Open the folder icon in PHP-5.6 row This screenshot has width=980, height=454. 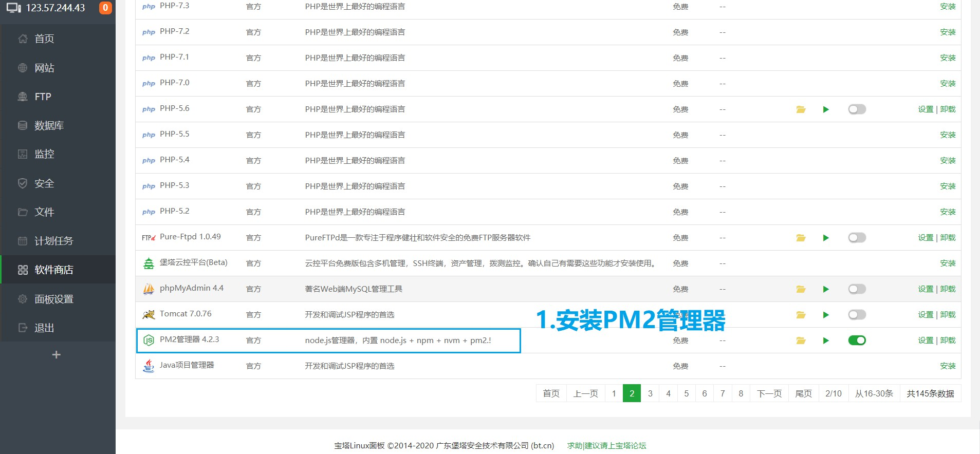(x=801, y=109)
